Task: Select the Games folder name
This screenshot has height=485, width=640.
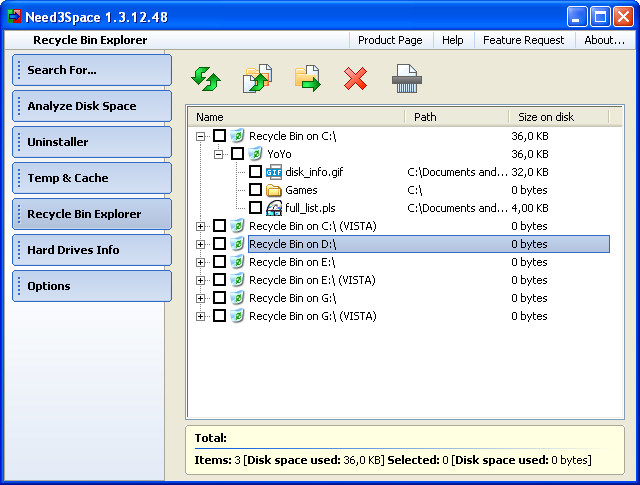Action: point(301,190)
